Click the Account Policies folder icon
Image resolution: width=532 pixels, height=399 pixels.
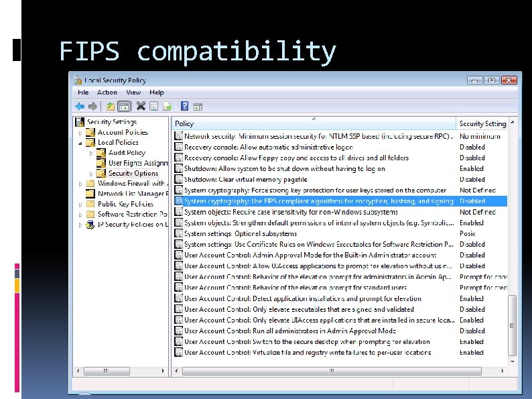pos(90,132)
